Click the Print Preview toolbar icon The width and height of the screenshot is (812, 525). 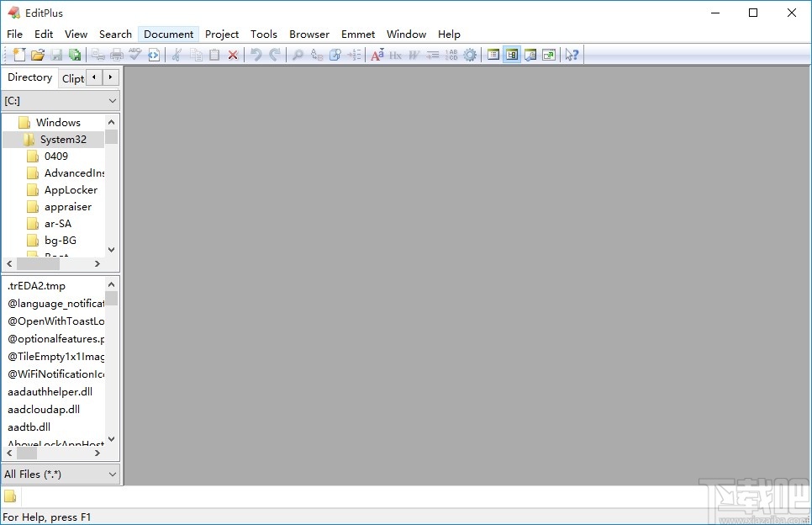click(x=98, y=55)
